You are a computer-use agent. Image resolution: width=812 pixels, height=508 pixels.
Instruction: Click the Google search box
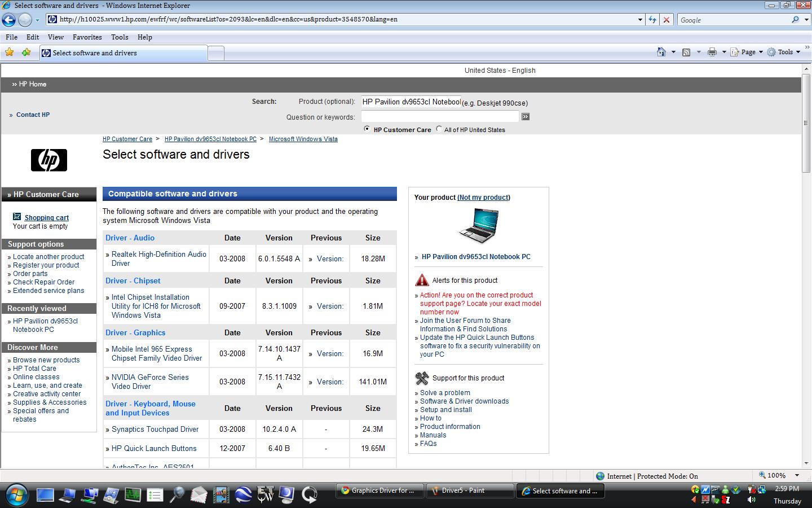pos(733,19)
